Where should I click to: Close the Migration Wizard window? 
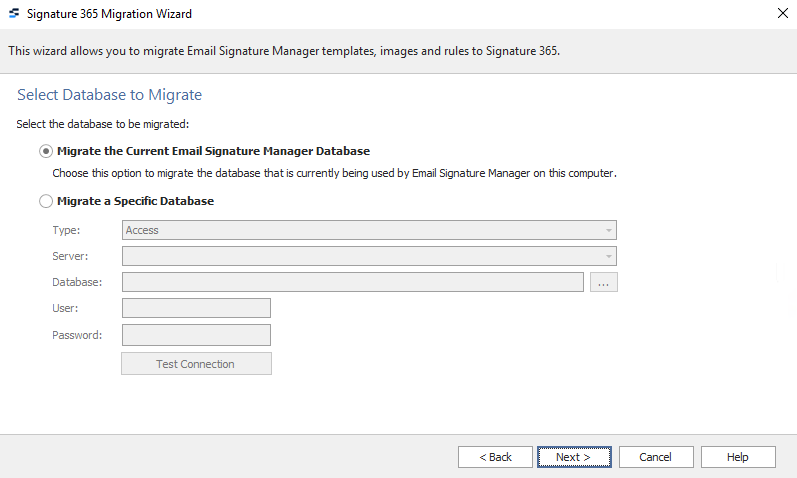(783, 13)
